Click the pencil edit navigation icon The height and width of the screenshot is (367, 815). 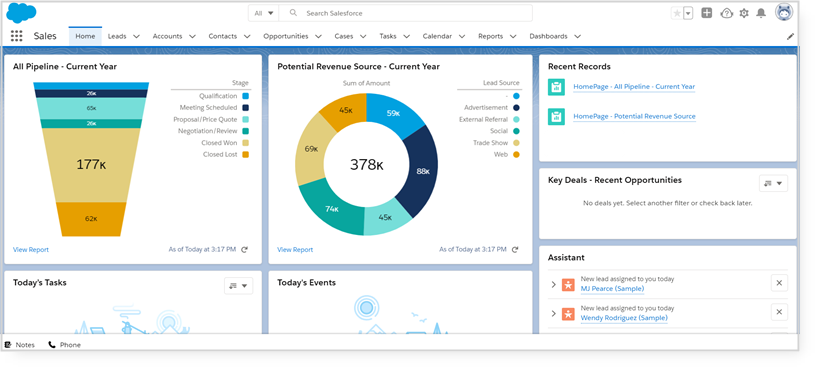click(x=791, y=36)
